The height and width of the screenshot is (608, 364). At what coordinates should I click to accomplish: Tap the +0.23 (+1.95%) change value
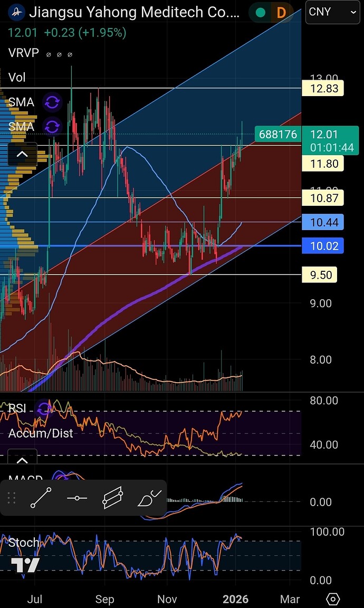coord(85,33)
